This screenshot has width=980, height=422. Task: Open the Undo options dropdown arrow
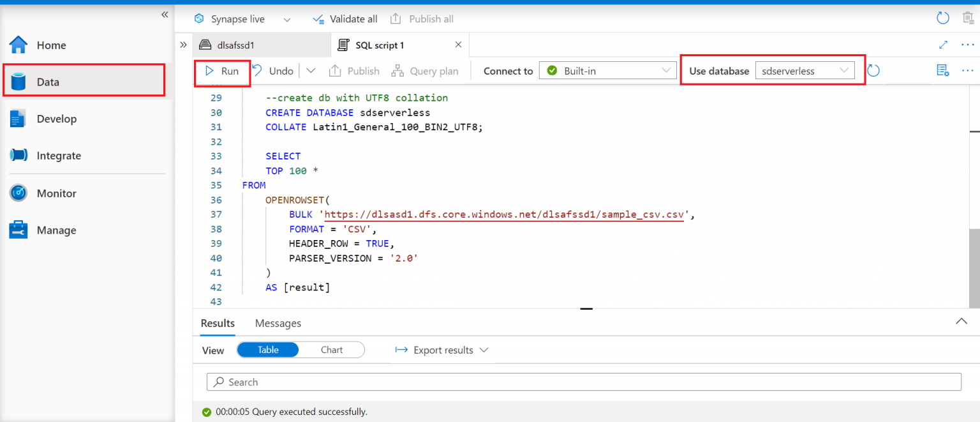(x=311, y=71)
